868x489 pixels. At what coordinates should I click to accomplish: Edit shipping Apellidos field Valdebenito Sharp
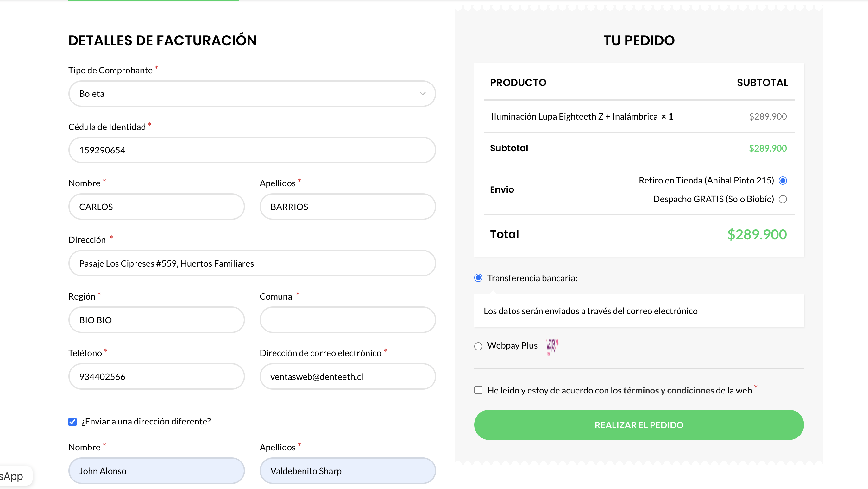pyautogui.click(x=347, y=471)
